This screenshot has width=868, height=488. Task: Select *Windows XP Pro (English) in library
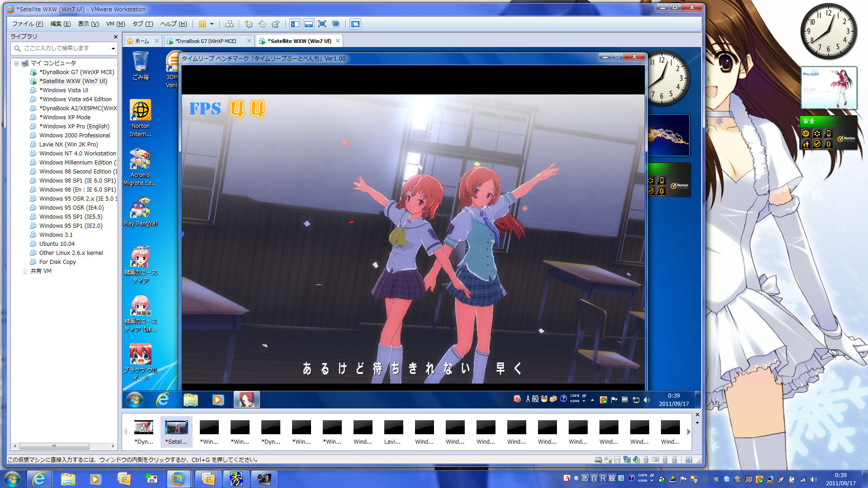[x=74, y=127]
